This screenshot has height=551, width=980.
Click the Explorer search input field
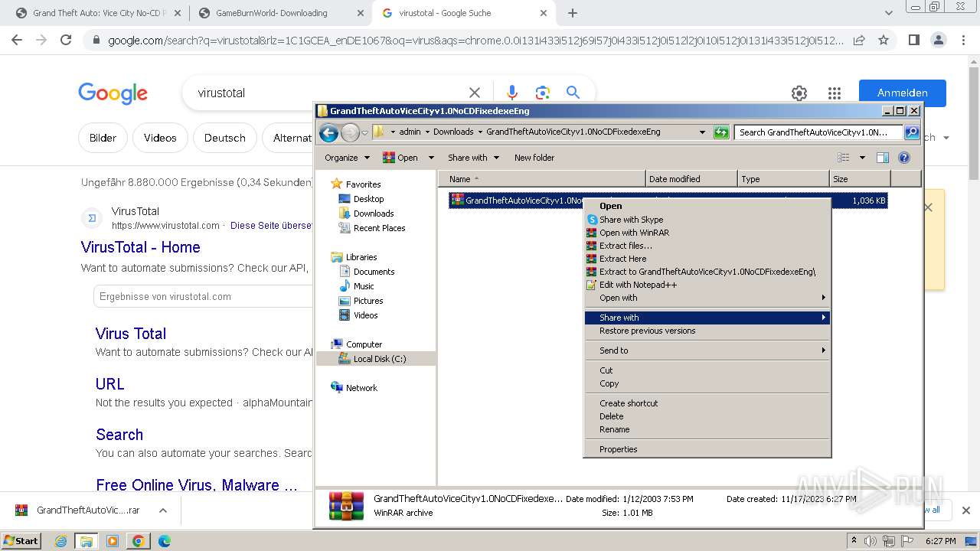[x=818, y=132]
